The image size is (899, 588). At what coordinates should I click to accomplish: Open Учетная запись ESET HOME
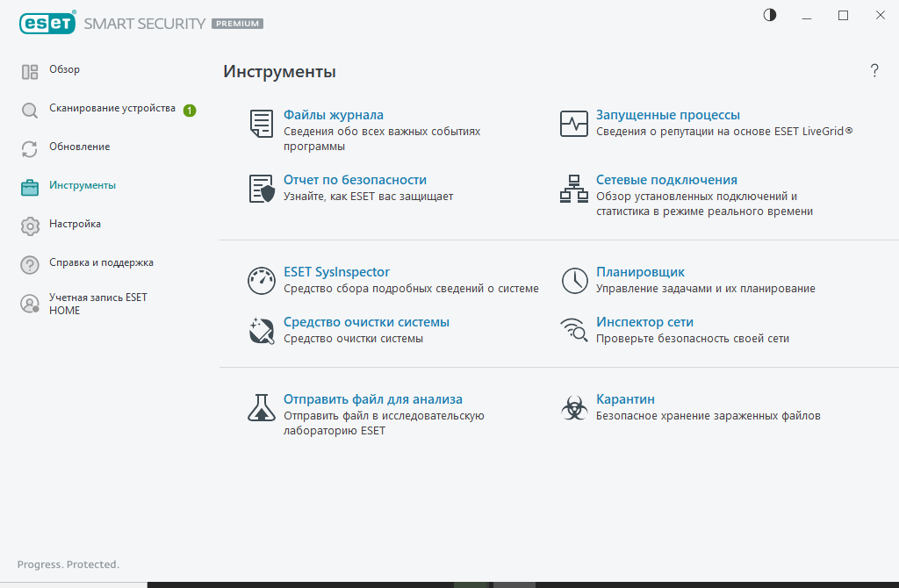tap(98, 304)
